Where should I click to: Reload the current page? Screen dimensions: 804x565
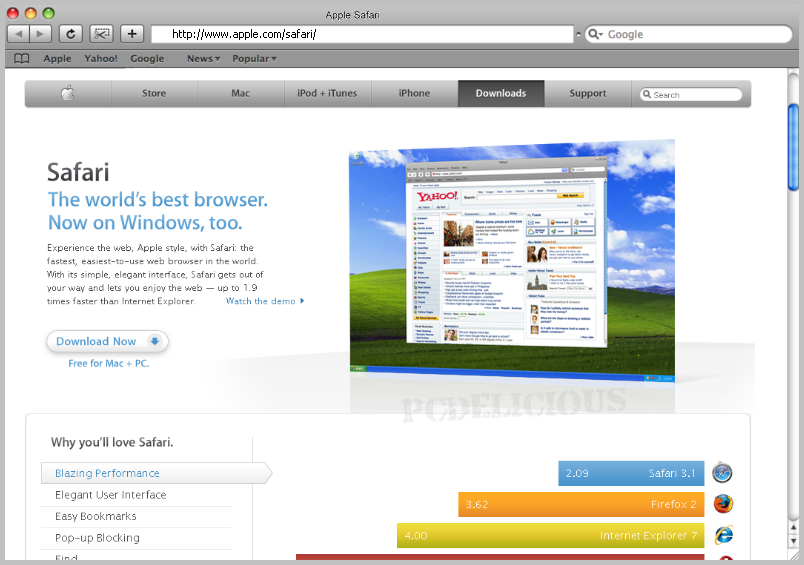tap(71, 34)
